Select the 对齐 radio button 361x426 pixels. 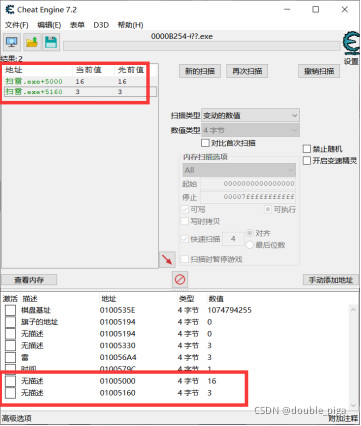tap(250, 233)
